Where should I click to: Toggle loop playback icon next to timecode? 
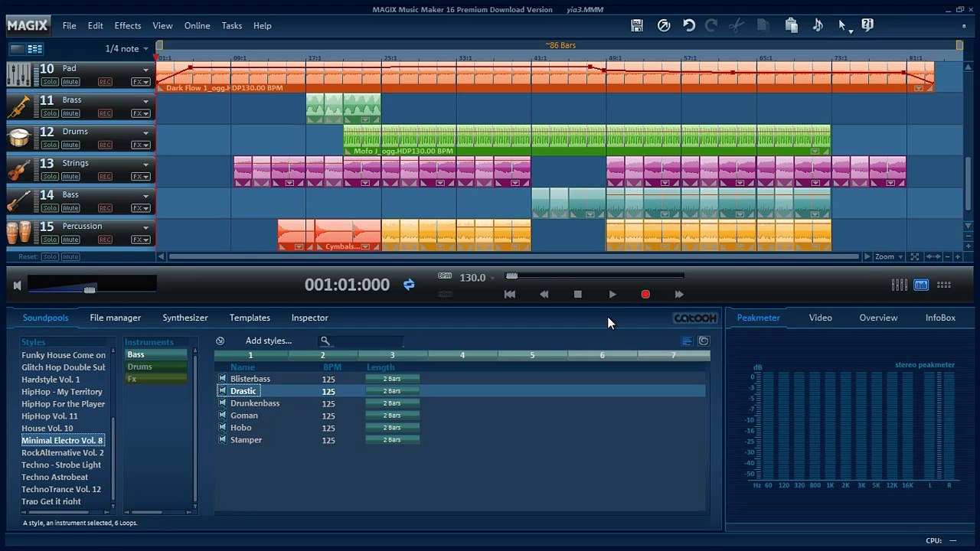click(409, 285)
